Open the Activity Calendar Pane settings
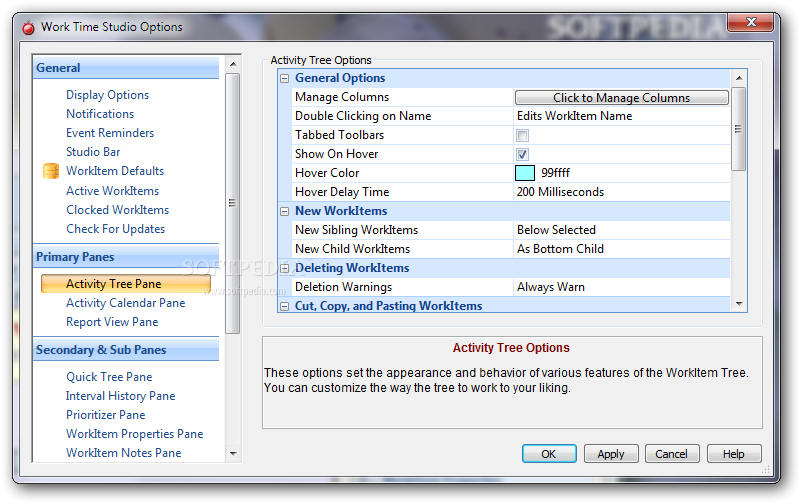801x504 pixels. [126, 303]
